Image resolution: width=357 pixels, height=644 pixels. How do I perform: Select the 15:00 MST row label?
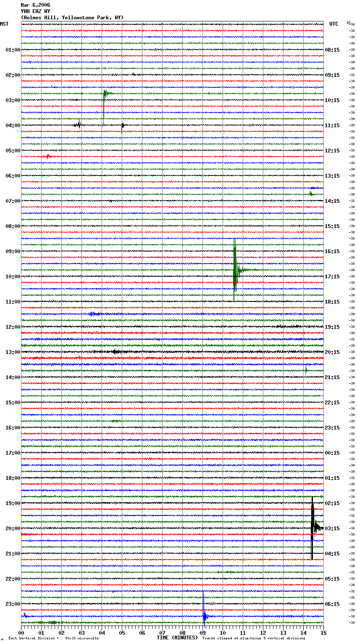pos(13,403)
